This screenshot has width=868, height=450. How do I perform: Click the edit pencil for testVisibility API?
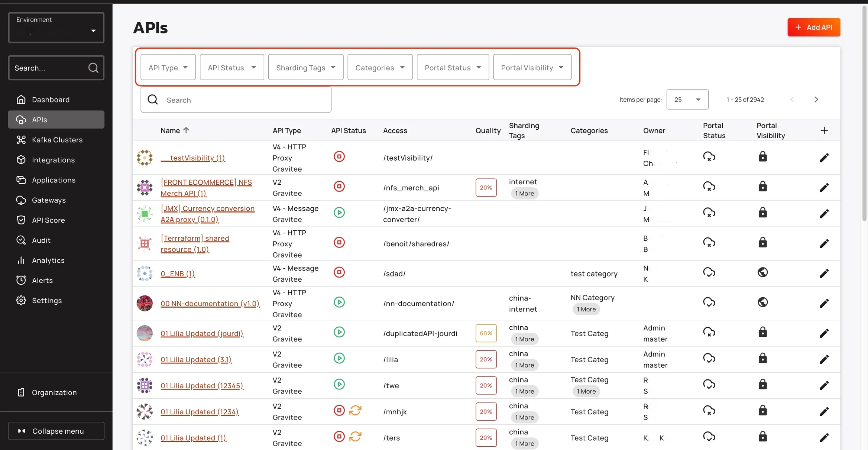pos(824,158)
